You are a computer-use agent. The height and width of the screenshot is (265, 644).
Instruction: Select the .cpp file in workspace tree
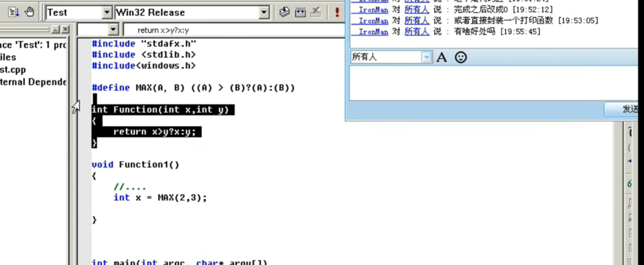tap(13, 69)
